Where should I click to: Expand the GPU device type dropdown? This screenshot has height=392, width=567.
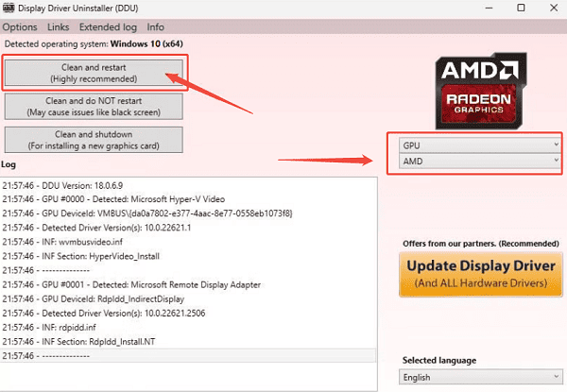480,145
